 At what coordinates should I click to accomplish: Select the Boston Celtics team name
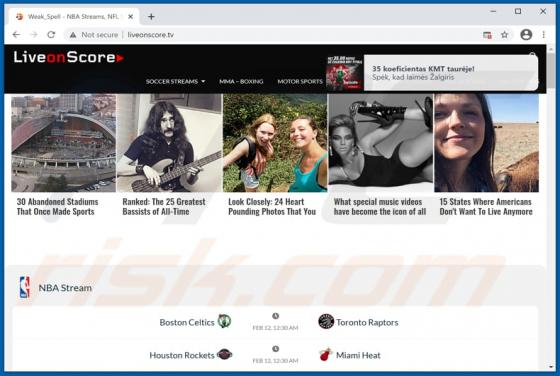[x=187, y=322]
